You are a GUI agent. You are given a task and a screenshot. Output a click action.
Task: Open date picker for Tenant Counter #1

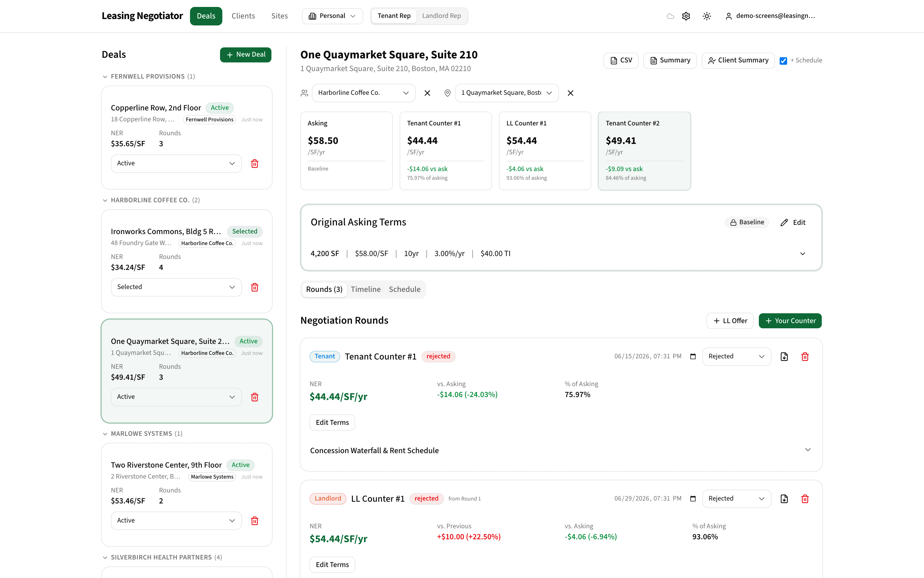coord(693,356)
